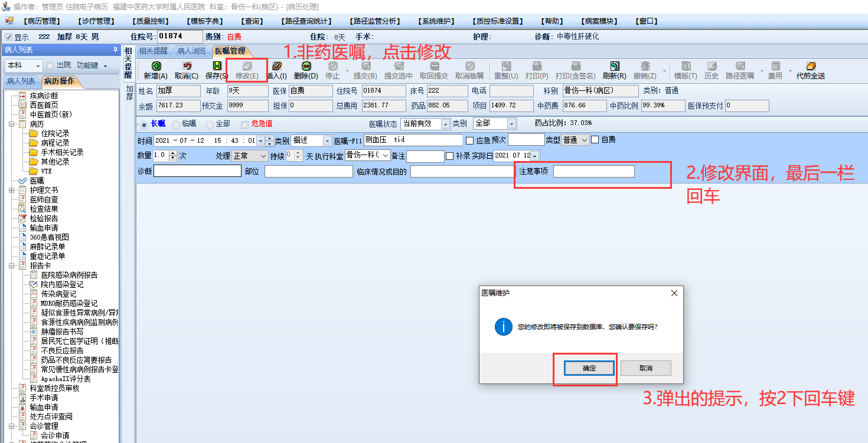
Task: Select 医院感染病例报告 in the tree
Action: (x=69, y=275)
